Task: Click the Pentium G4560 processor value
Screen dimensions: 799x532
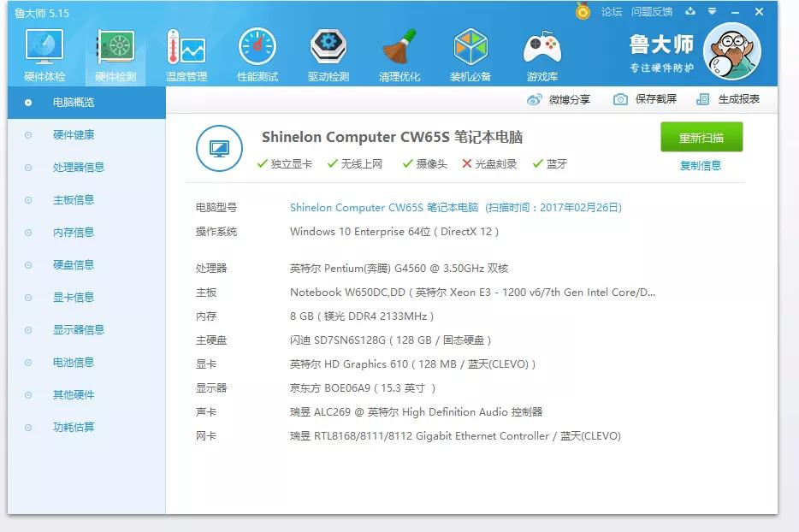Action: 399,268
